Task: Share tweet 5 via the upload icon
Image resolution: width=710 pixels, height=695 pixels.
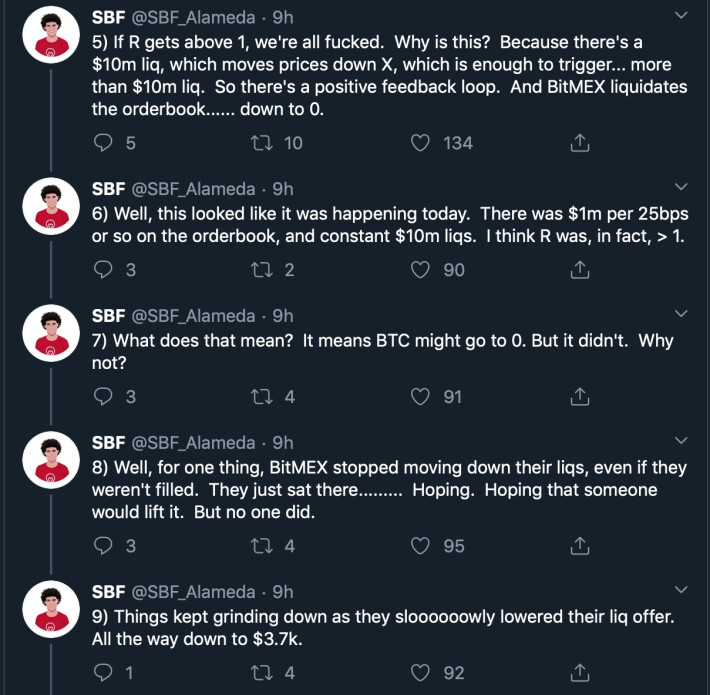Action: pyautogui.click(x=579, y=143)
